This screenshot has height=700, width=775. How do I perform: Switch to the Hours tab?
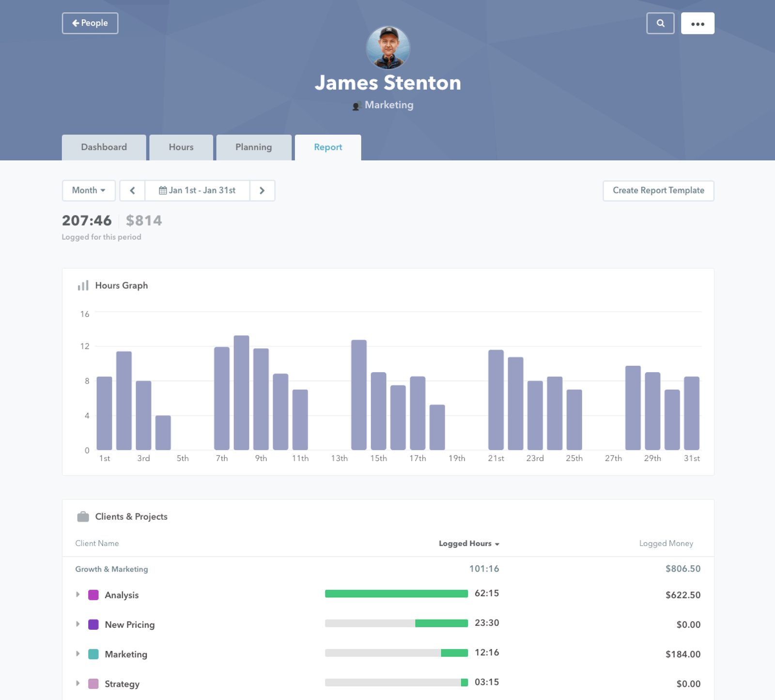181,147
